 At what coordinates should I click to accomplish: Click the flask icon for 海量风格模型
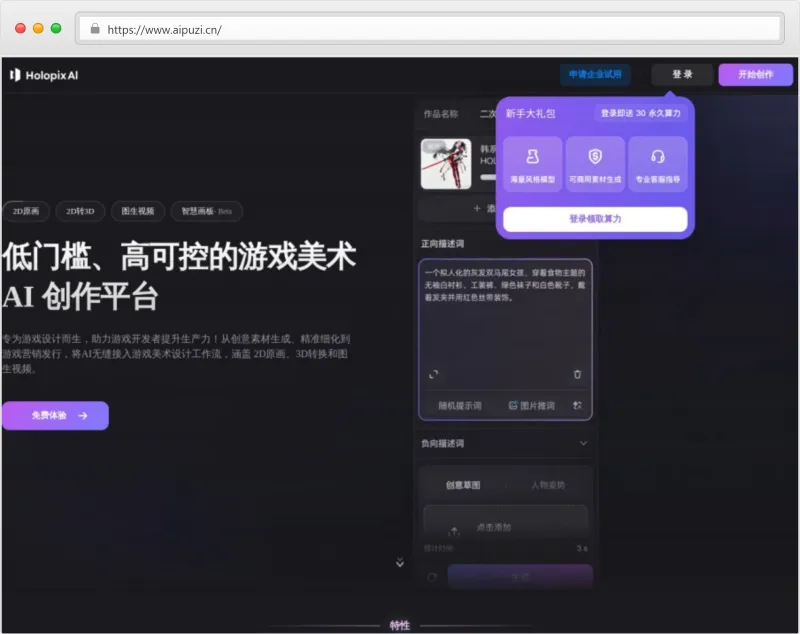[x=532, y=157]
